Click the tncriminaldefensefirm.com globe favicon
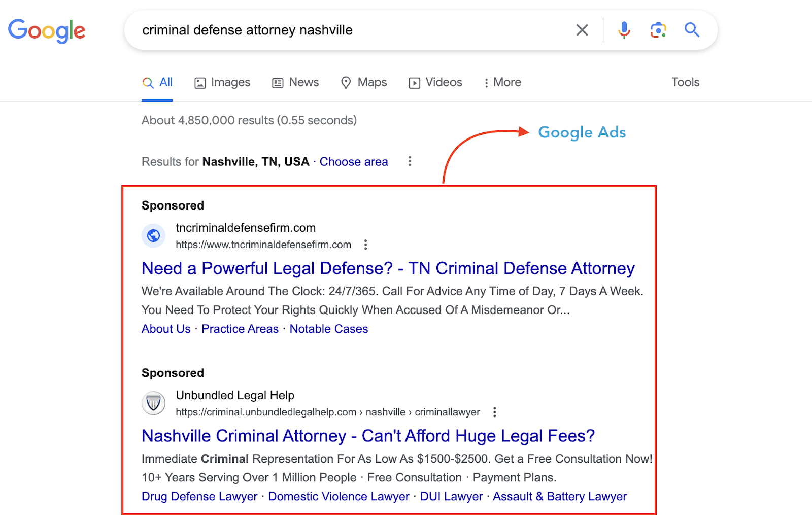This screenshot has height=521, width=812. point(153,236)
